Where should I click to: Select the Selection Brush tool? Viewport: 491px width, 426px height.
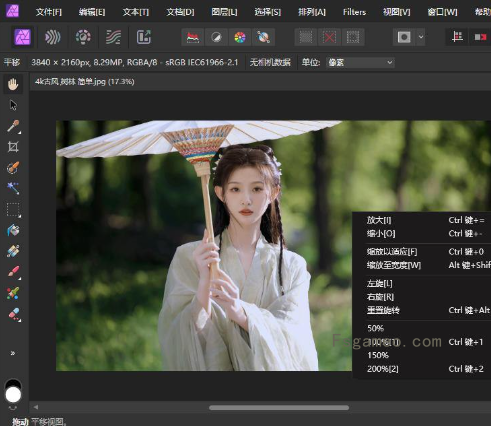coord(13,168)
